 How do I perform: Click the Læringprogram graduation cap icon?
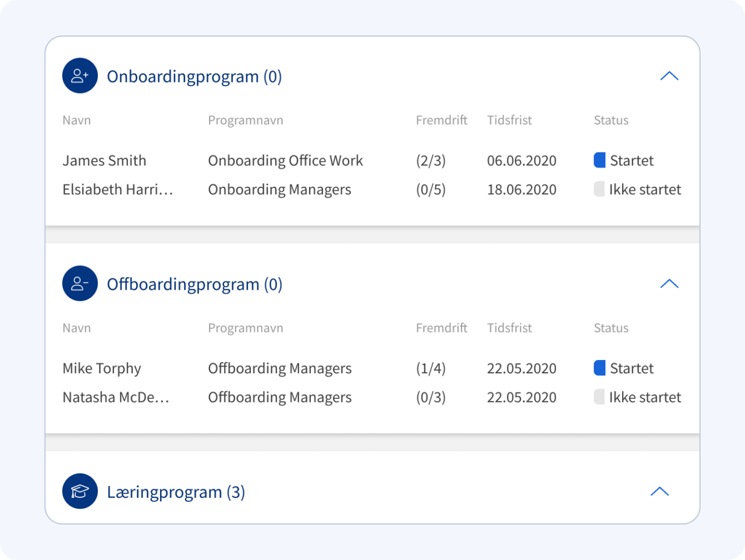point(80,491)
